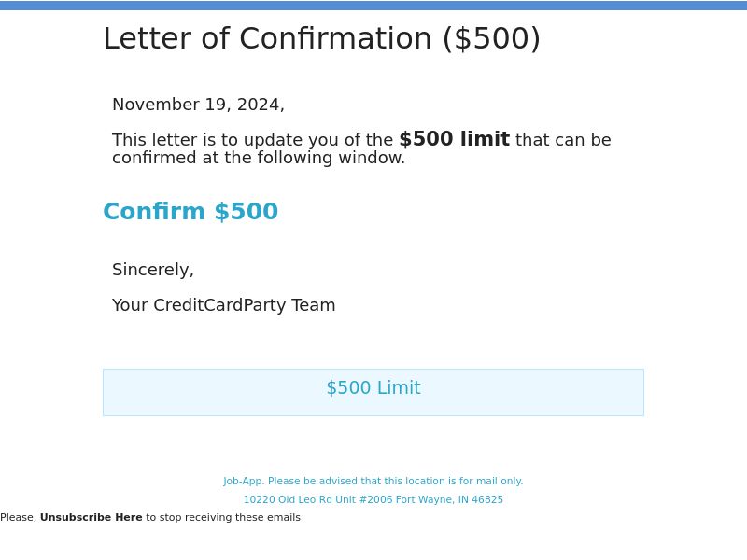Click the Unsubscribe Here link

92,518
